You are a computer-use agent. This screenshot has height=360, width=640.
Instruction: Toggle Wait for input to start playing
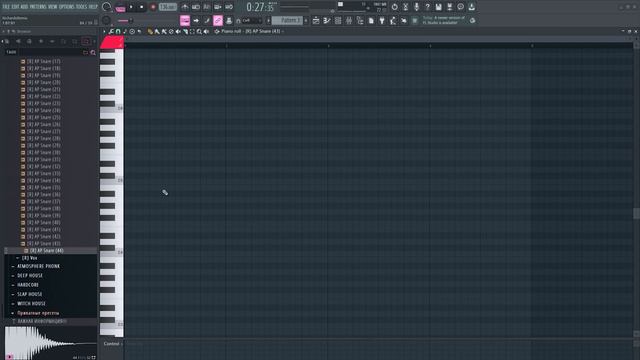(196, 7)
